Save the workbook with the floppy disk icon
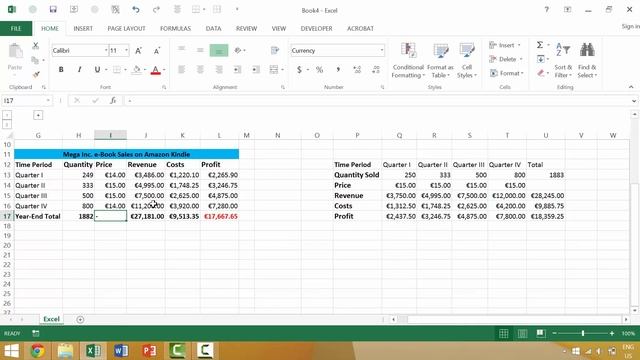 (53, 9)
